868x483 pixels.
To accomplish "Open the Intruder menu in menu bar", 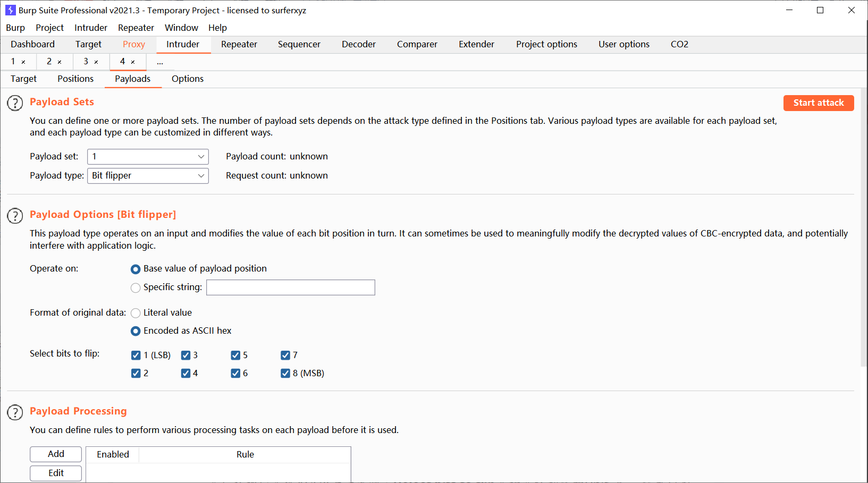I will 91,28.
